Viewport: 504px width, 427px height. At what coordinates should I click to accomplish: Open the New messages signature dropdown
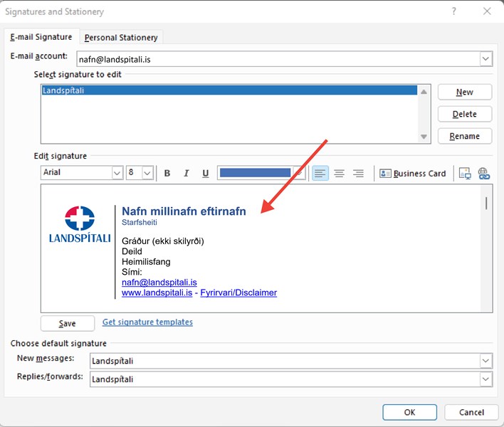point(485,361)
